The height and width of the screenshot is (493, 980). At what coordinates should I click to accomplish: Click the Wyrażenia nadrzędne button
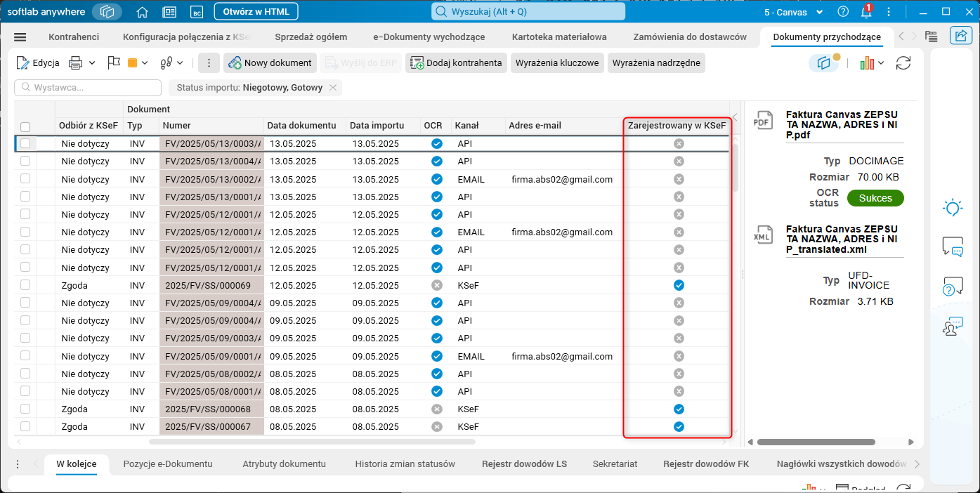click(656, 63)
